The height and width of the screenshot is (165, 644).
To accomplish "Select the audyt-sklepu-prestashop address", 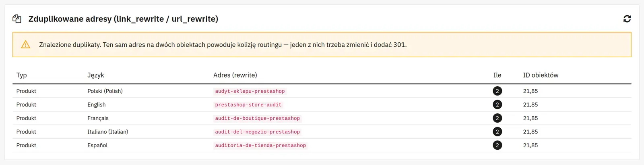I will [250, 91].
